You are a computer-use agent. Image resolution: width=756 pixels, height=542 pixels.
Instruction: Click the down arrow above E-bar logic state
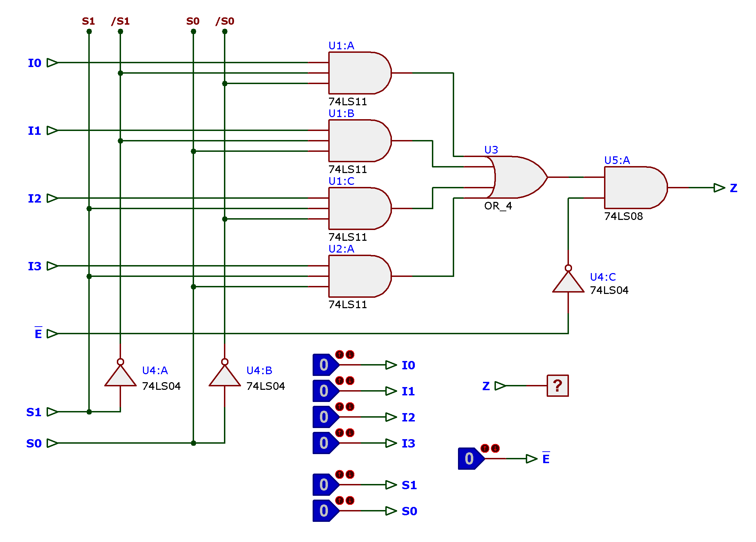pos(495,448)
